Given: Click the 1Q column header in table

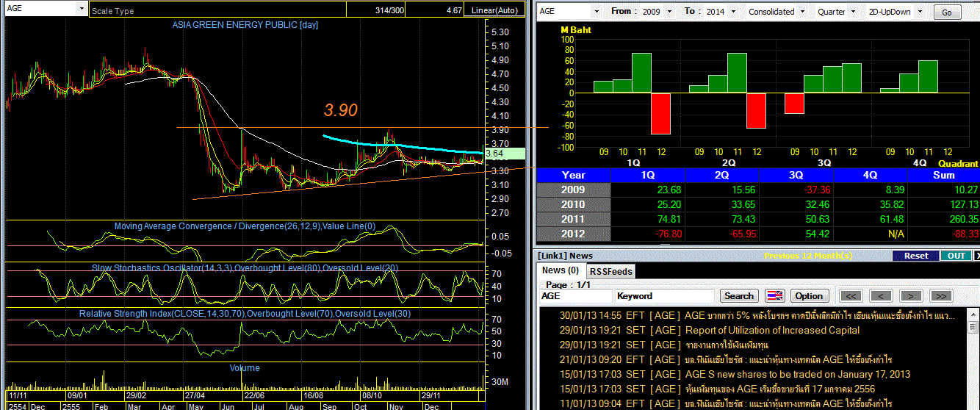Looking at the screenshot, I should (x=648, y=176).
